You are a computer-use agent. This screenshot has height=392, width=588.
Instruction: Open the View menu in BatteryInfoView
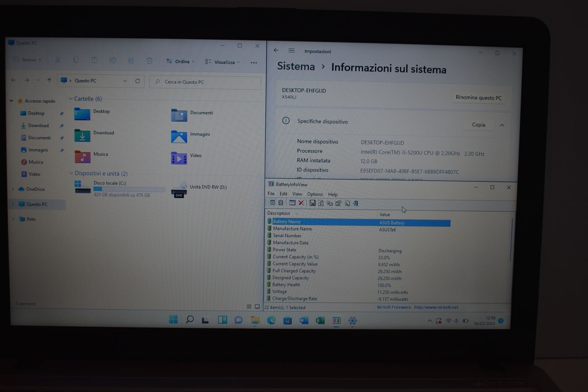click(297, 194)
